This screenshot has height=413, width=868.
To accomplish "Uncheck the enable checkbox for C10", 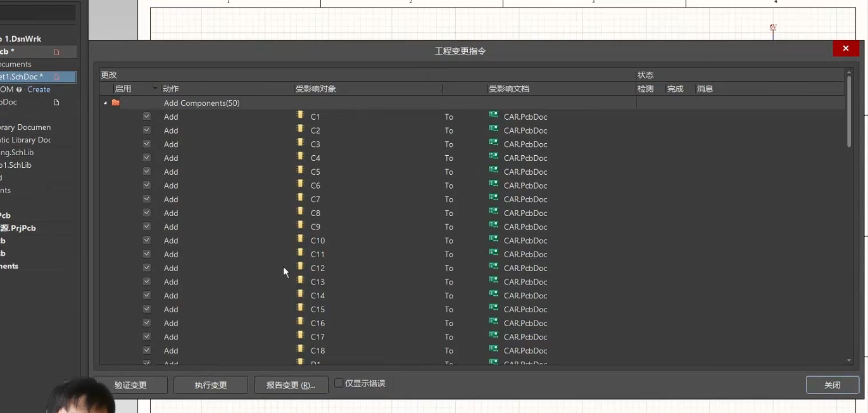I will (x=147, y=240).
